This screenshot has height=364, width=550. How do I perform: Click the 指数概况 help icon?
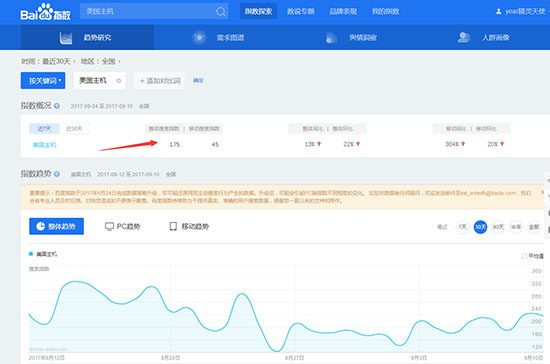coord(57,106)
